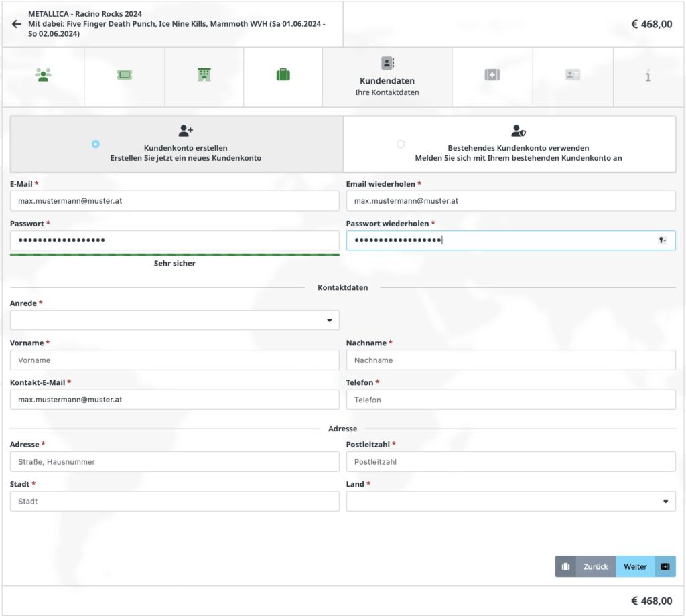Open the ID card step icon
686x616 pixels.
pyautogui.click(x=573, y=75)
